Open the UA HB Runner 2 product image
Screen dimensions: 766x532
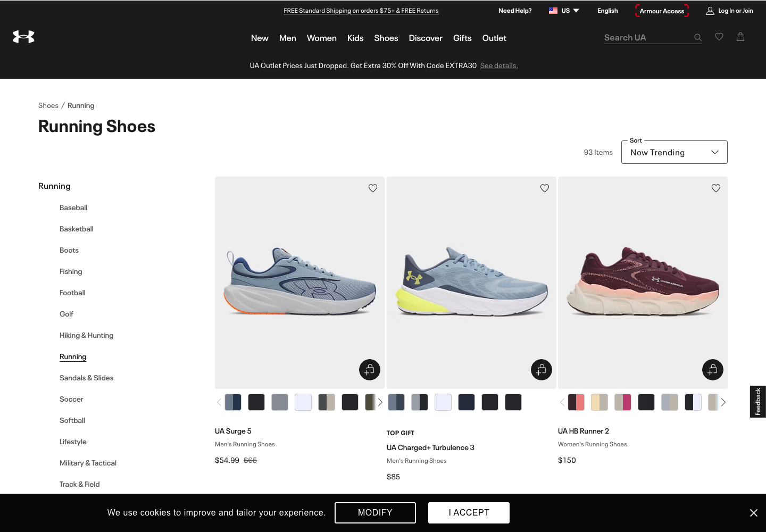coord(643,282)
